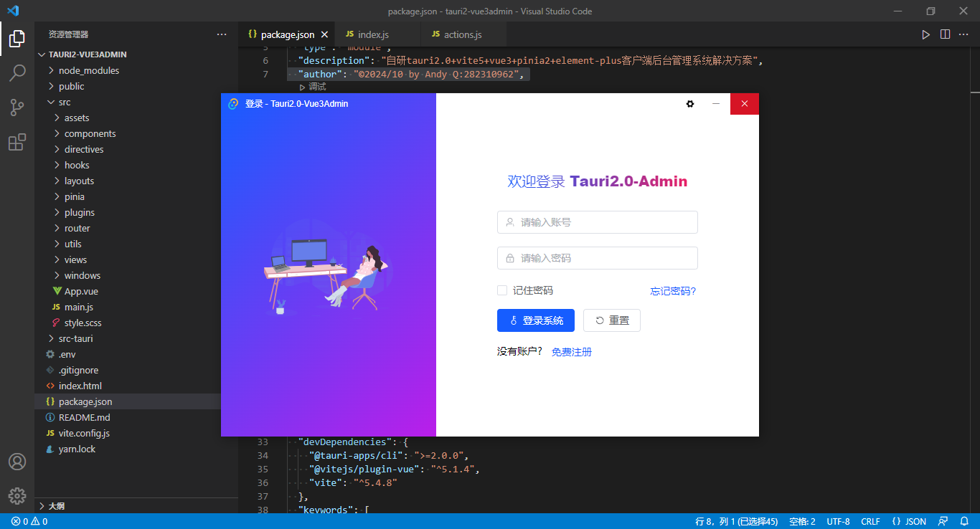Open the Manage gear menu in VS Code
This screenshot has height=529, width=980.
[x=17, y=496]
